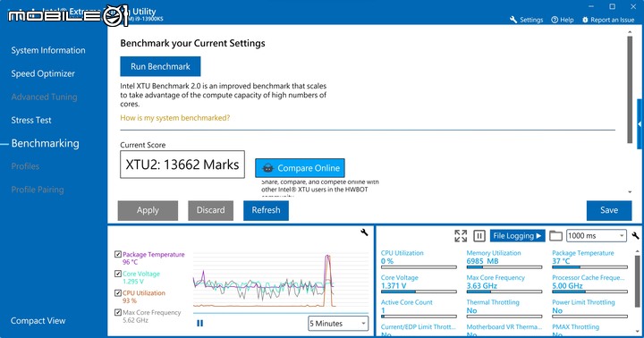Open Profile Pairing section

click(38, 190)
